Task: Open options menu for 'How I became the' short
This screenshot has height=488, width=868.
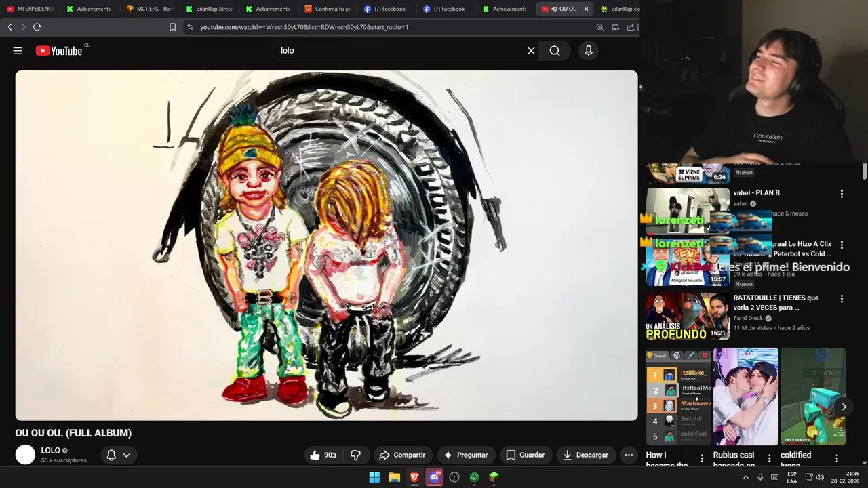Action: (x=702, y=458)
